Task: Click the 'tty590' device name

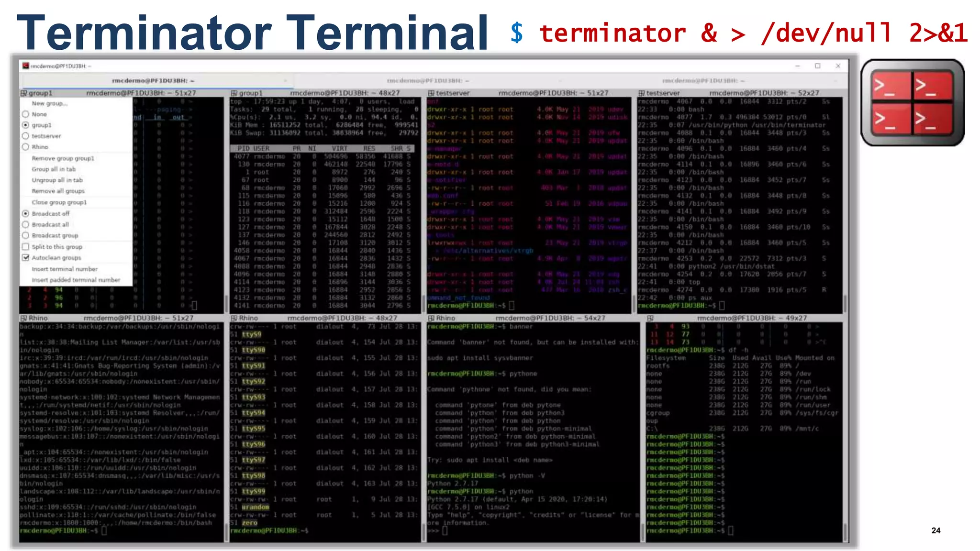Action: pos(254,350)
